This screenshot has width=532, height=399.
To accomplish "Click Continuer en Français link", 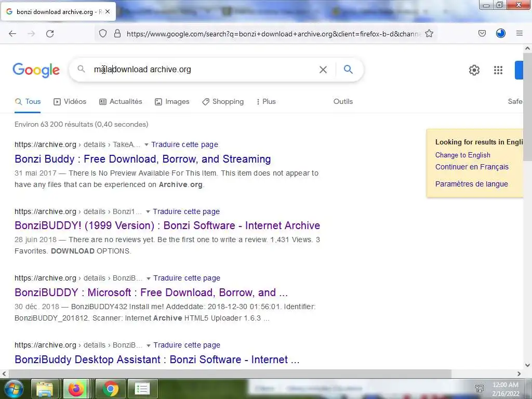I will point(472,167).
